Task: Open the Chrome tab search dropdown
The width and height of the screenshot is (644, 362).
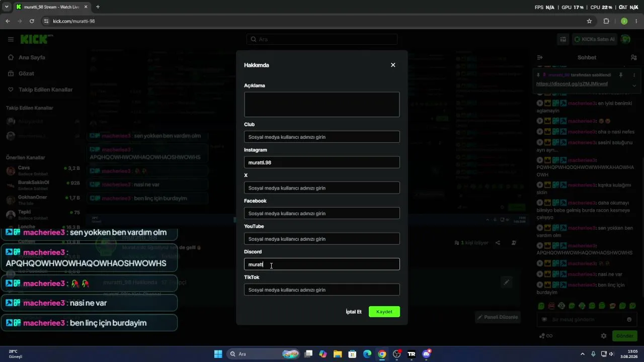Action: pos(7,7)
